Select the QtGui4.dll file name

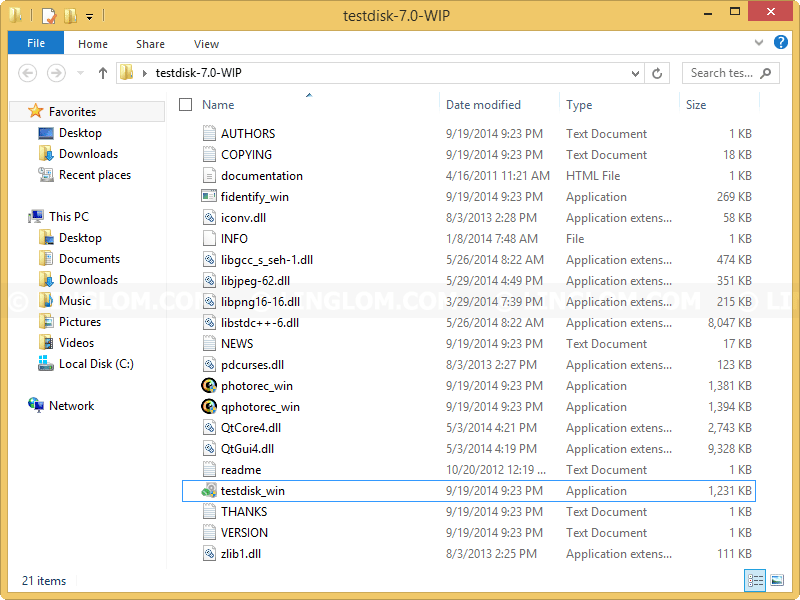point(247,448)
